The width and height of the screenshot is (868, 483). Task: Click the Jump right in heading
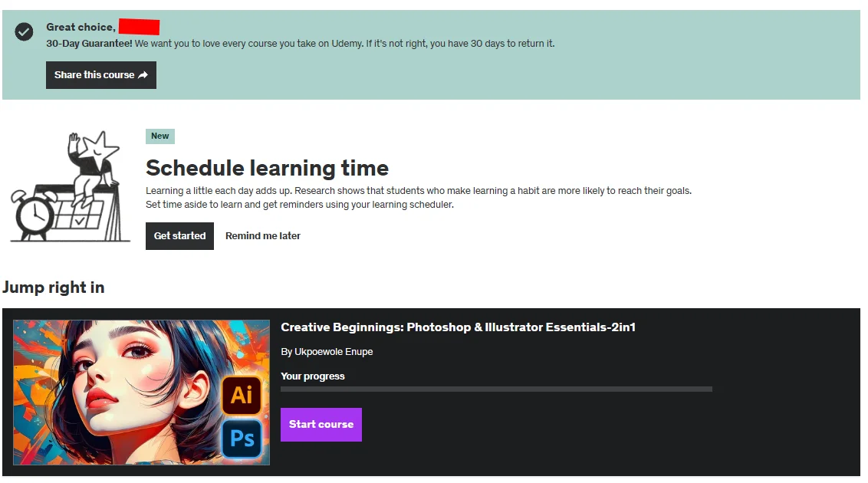53,287
